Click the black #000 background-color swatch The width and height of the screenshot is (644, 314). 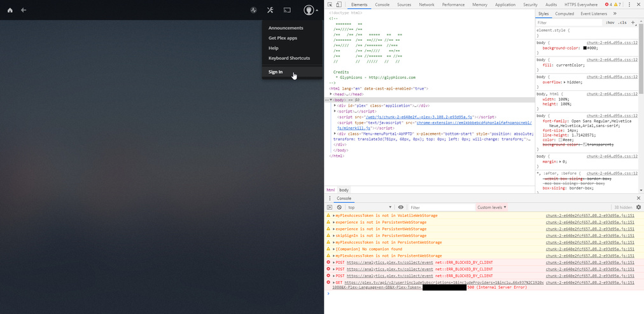(585, 48)
